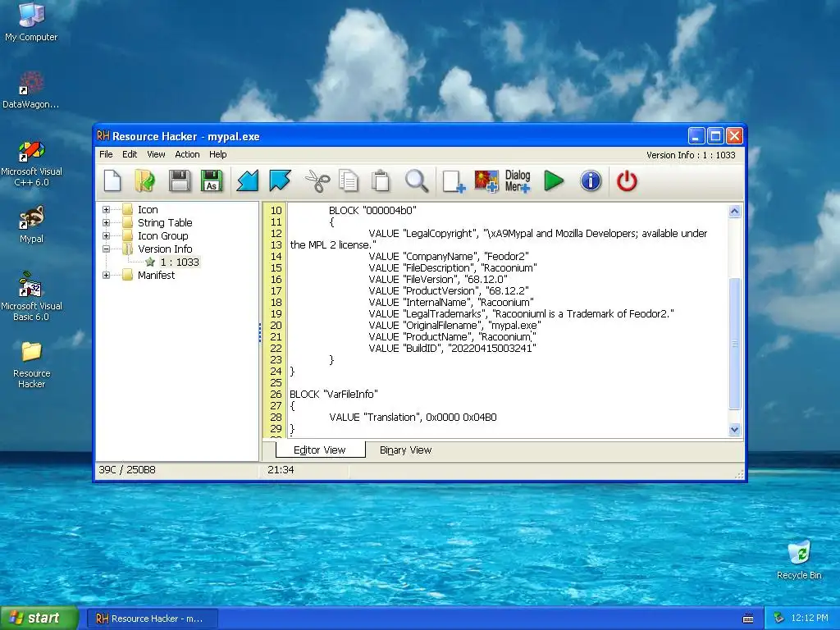This screenshot has height=630, width=840.
Task: Open a file with the folder icon
Action: tap(144, 181)
